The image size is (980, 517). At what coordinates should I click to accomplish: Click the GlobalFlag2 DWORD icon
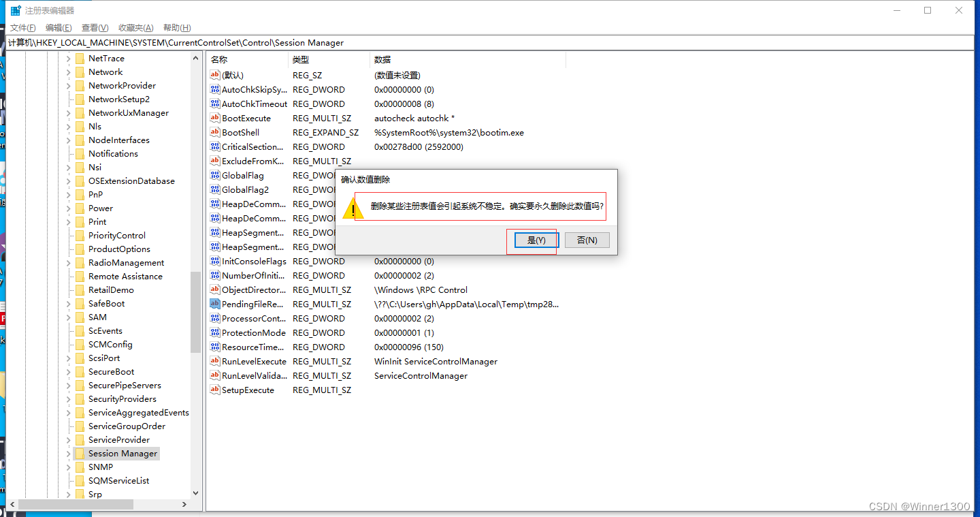pos(215,189)
